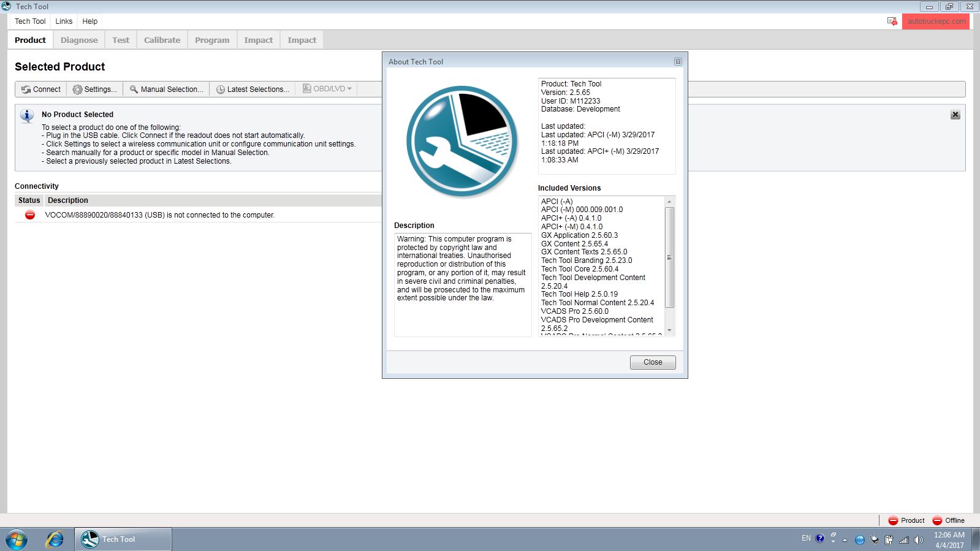Click the power plug battery tray icon
Viewport: 980px width, 551px height.
(x=889, y=540)
